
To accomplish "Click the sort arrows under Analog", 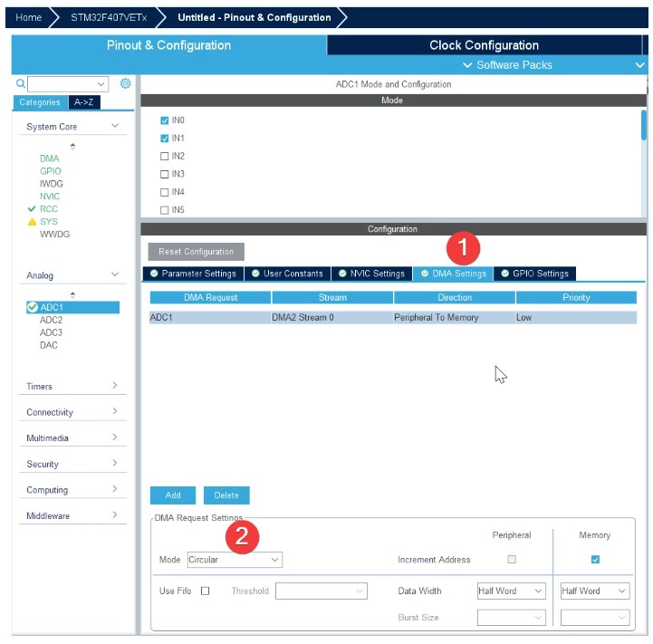I will [72, 295].
